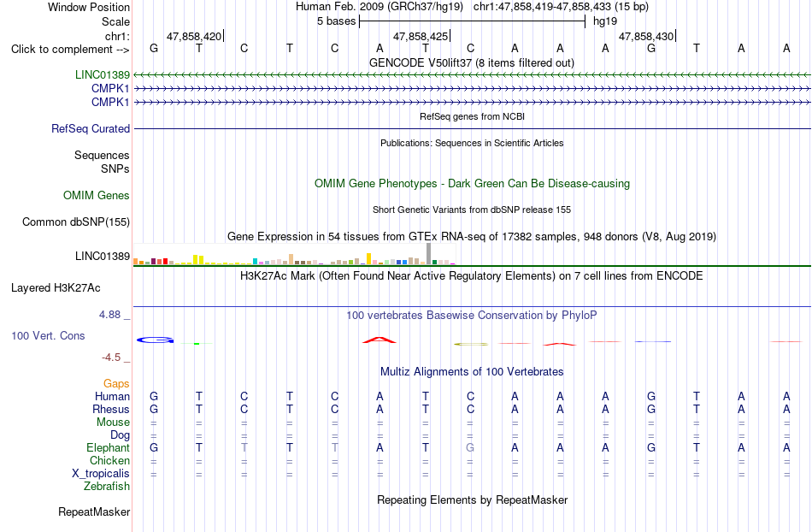Click the chr1: ruler label
The height and width of the screenshot is (532, 812).
tap(118, 36)
